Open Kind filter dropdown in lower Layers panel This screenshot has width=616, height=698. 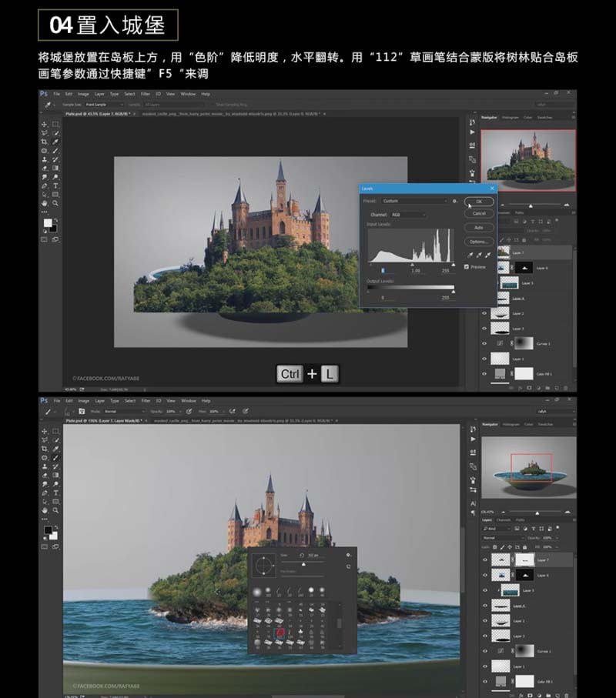[x=497, y=529]
